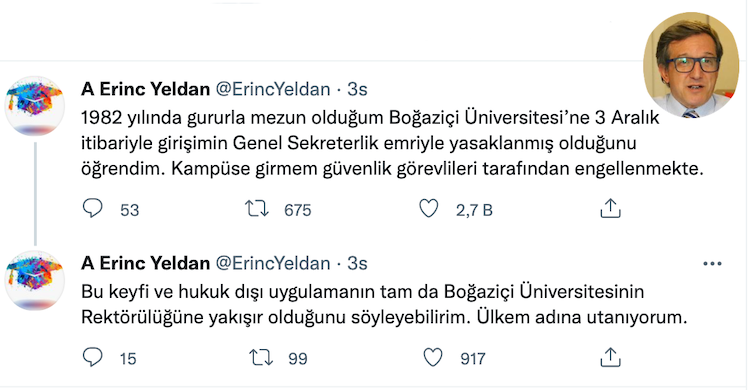
Task: Open tweet text starting with Bu keyfi
Action: (x=384, y=304)
